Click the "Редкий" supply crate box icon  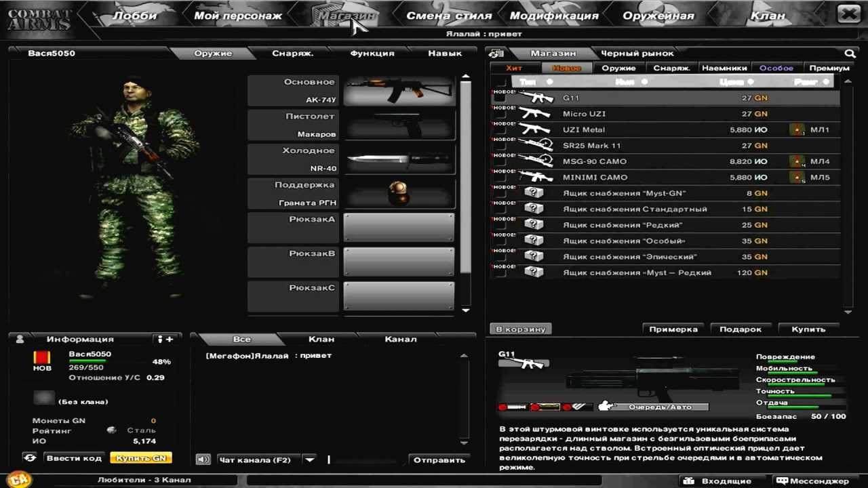coord(534,225)
